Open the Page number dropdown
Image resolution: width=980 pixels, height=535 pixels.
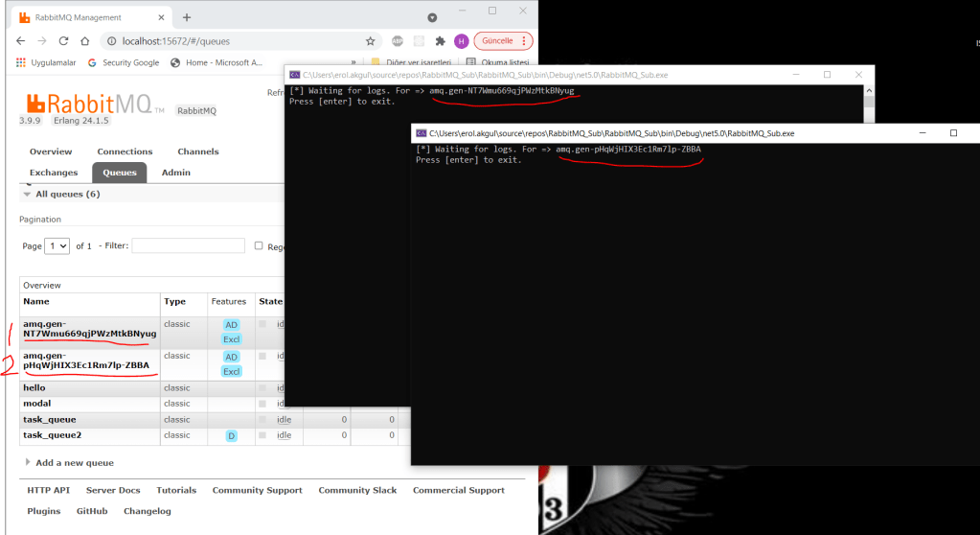point(57,246)
